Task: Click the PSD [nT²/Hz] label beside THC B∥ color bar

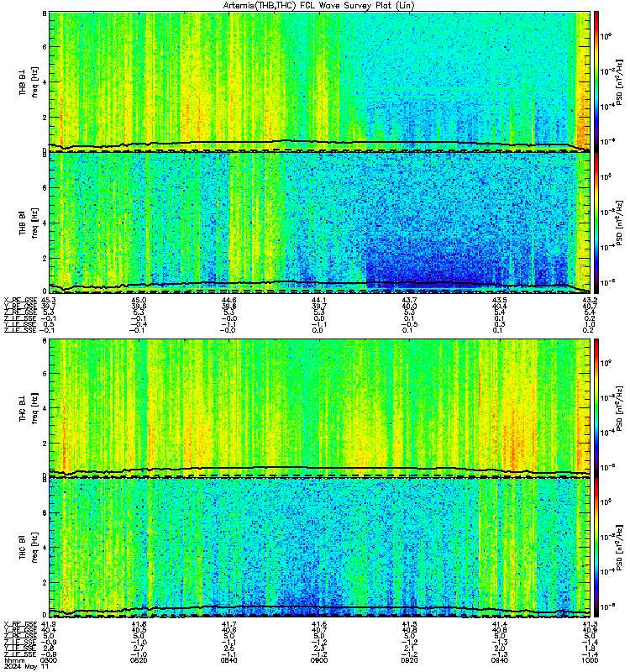Action: point(619,548)
